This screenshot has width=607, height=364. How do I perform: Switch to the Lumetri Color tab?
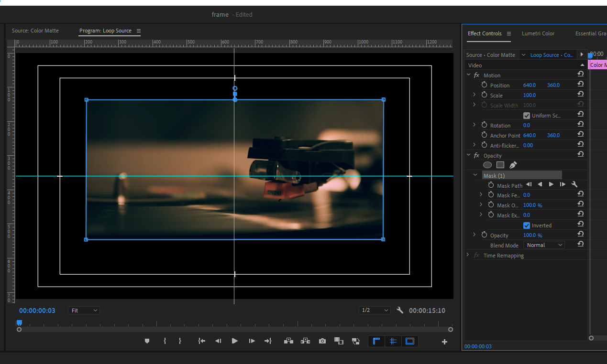(538, 33)
